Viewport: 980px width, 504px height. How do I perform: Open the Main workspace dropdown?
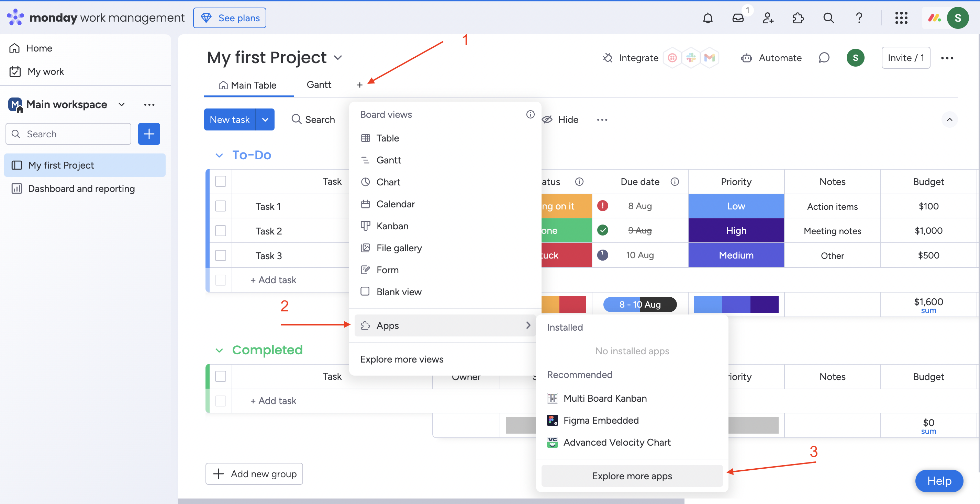click(x=121, y=104)
